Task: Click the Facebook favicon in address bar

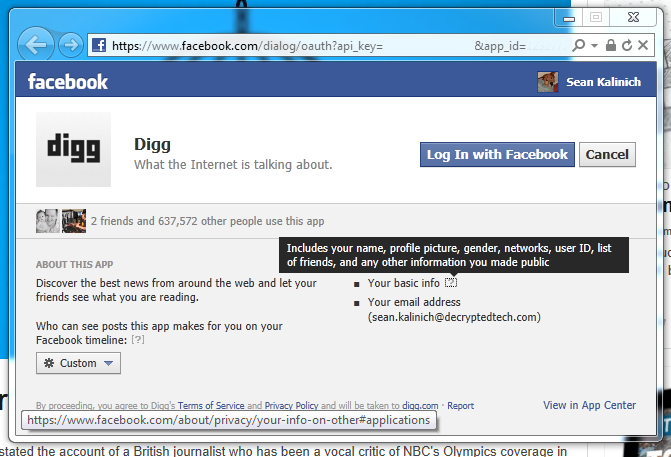Action: click(99, 45)
